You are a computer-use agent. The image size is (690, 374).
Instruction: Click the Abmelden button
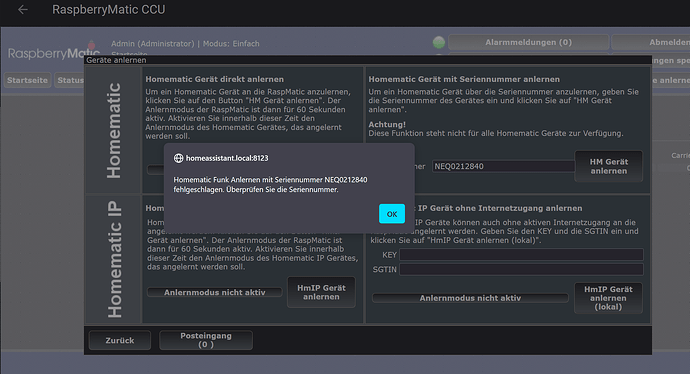pyautogui.click(x=651, y=43)
